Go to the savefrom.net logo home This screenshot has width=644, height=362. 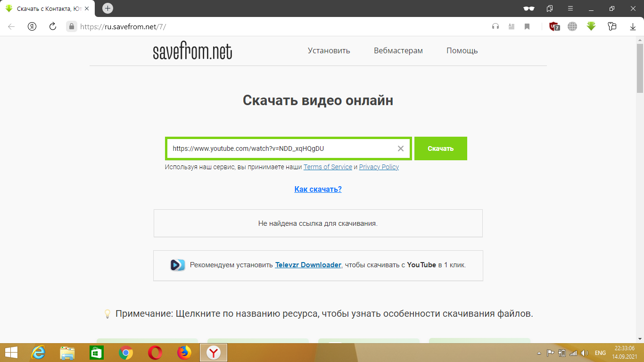tap(192, 51)
